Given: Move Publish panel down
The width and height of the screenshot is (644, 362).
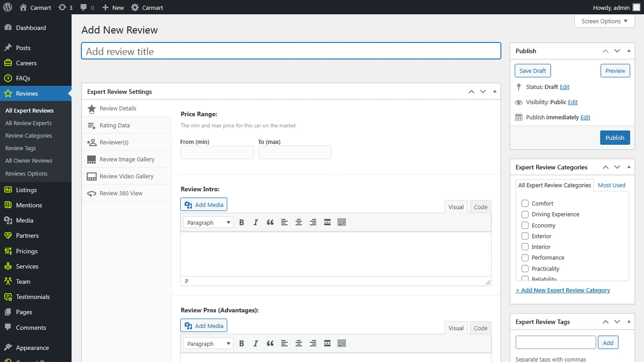Looking at the screenshot, I should click(617, 51).
